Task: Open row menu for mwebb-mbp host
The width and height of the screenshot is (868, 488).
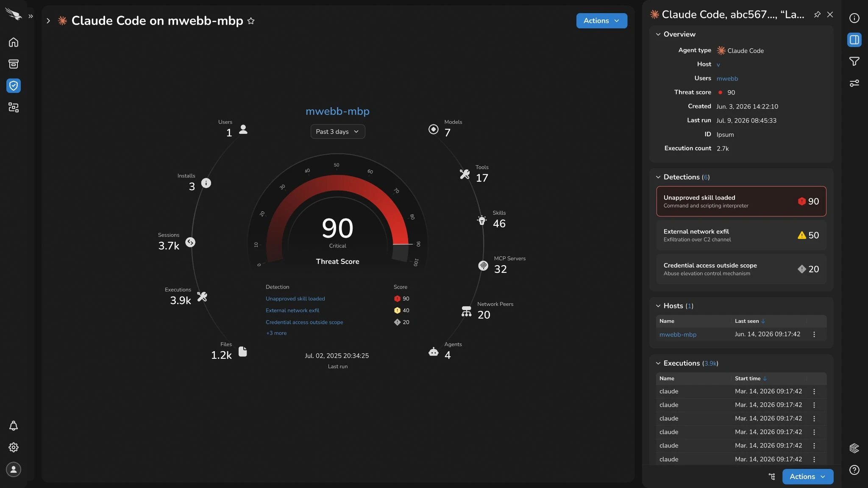Action: point(814,335)
